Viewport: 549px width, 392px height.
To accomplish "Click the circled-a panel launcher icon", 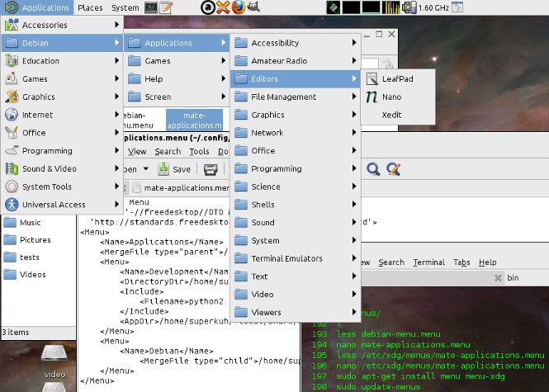I will click(207, 7).
